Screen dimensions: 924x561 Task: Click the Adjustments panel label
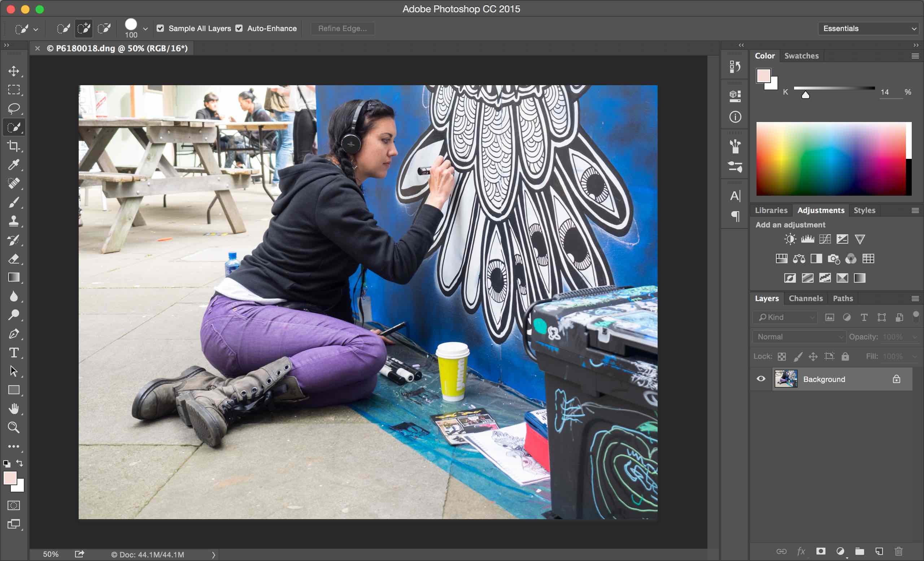[x=821, y=210]
